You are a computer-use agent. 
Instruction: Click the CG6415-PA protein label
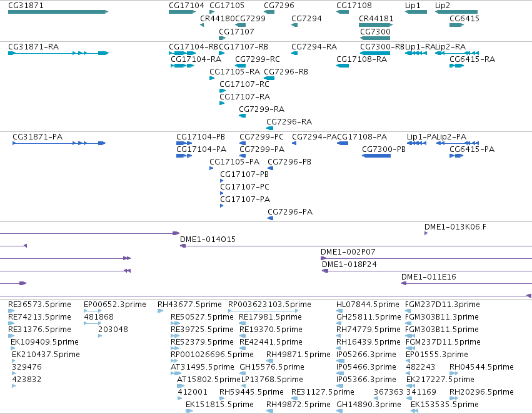(x=472, y=149)
